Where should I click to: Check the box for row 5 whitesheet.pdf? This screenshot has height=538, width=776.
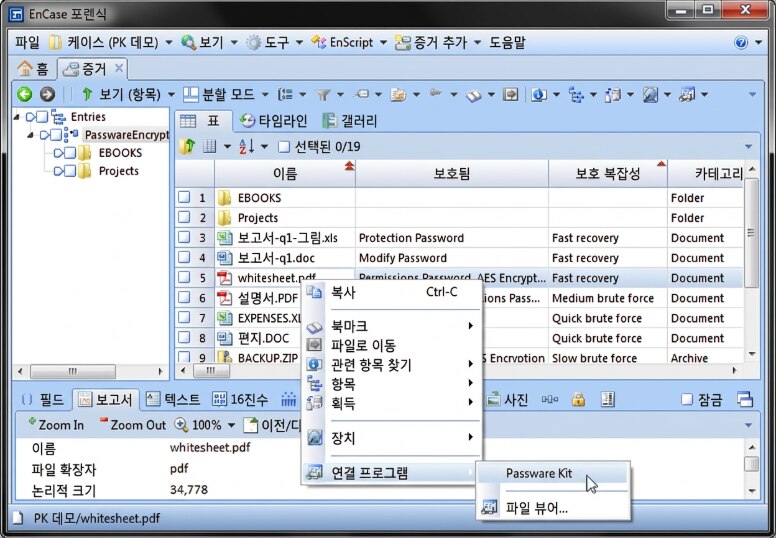[184, 278]
